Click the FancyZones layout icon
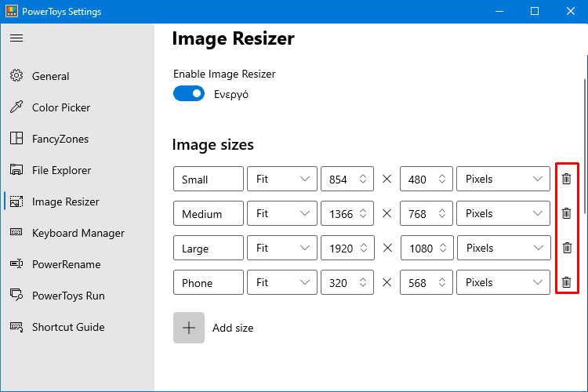This screenshot has width=588, height=392. [x=16, y=139]
